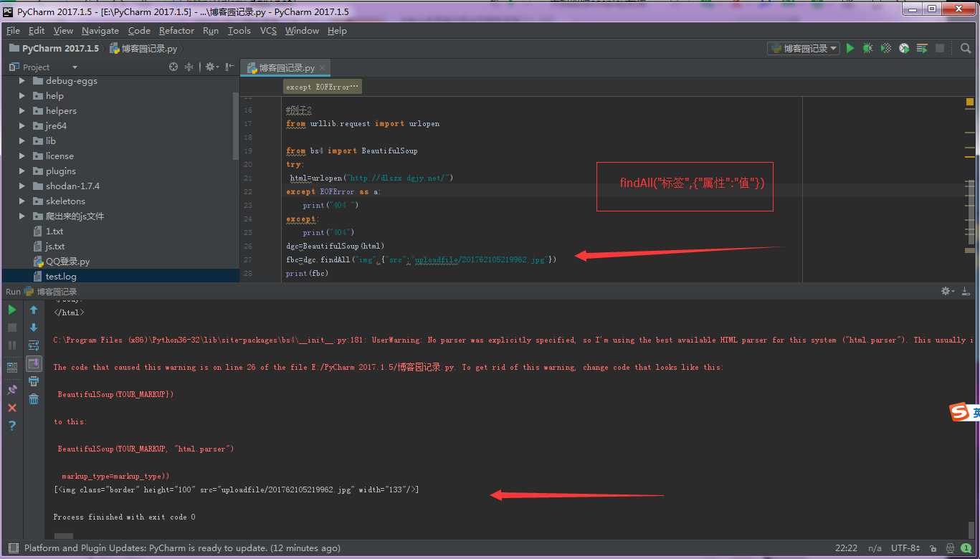Expand the 爬出来的js文件 folder
The height and width of the screenshot is (559, 980).
(22, 216)
